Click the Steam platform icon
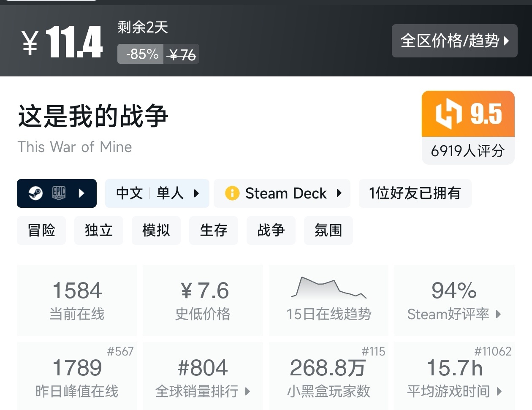 (35, 193)
